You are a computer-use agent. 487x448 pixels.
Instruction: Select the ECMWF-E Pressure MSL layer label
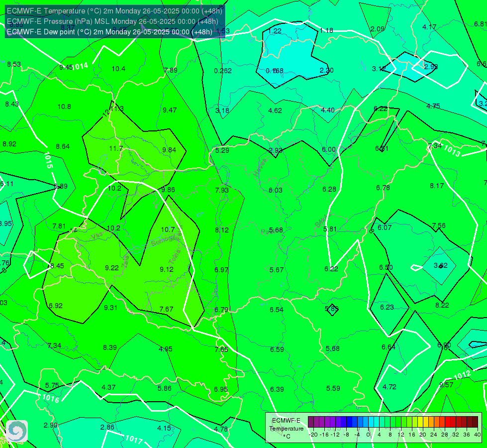(112, 21)
